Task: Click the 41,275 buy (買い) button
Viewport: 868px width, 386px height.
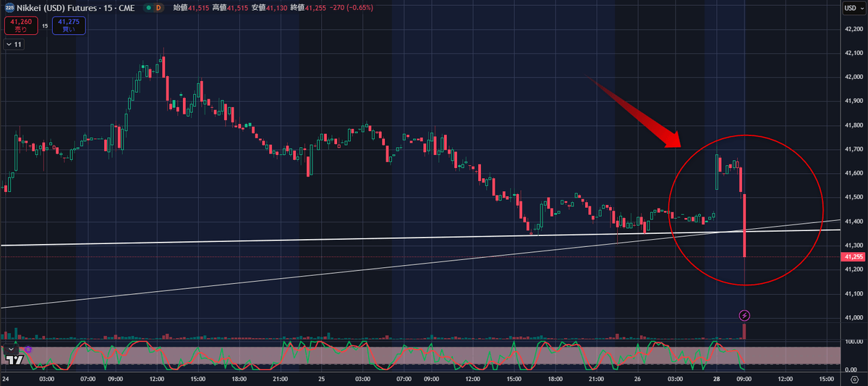Action: click(x=69, y=25)
